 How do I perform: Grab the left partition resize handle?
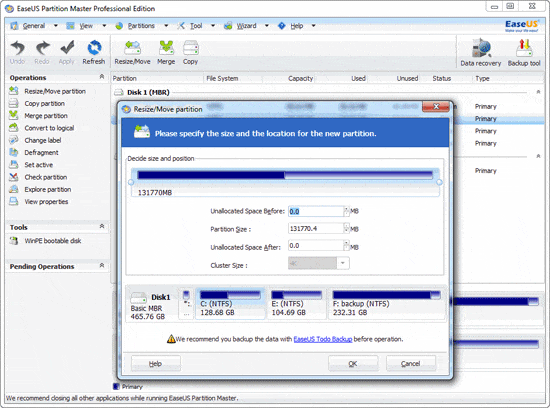point(131,182)
